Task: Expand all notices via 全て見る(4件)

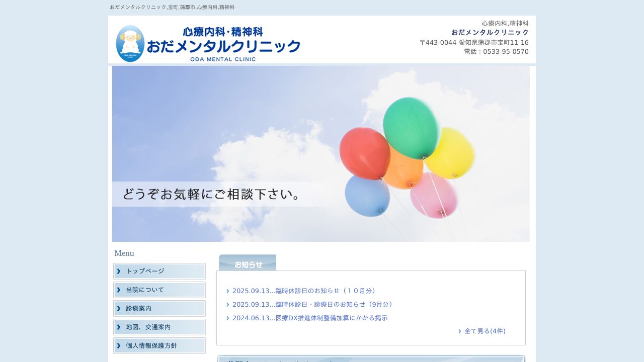Action: pos(485,331)
